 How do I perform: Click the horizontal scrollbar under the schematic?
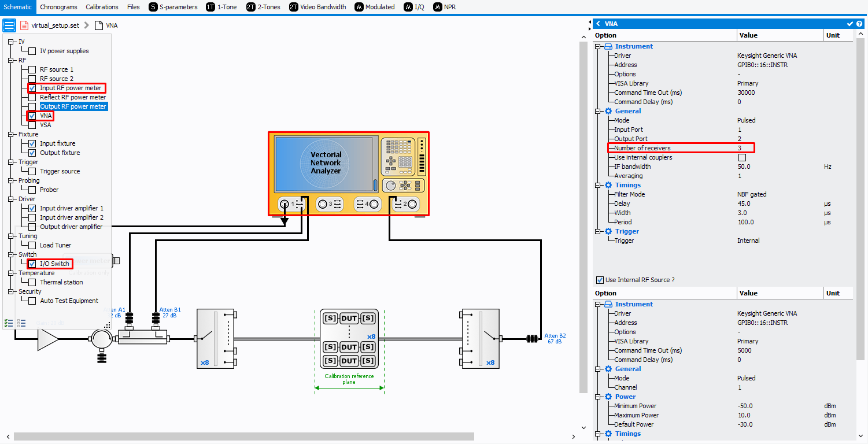pyautogui.click(x=243, y=436)
